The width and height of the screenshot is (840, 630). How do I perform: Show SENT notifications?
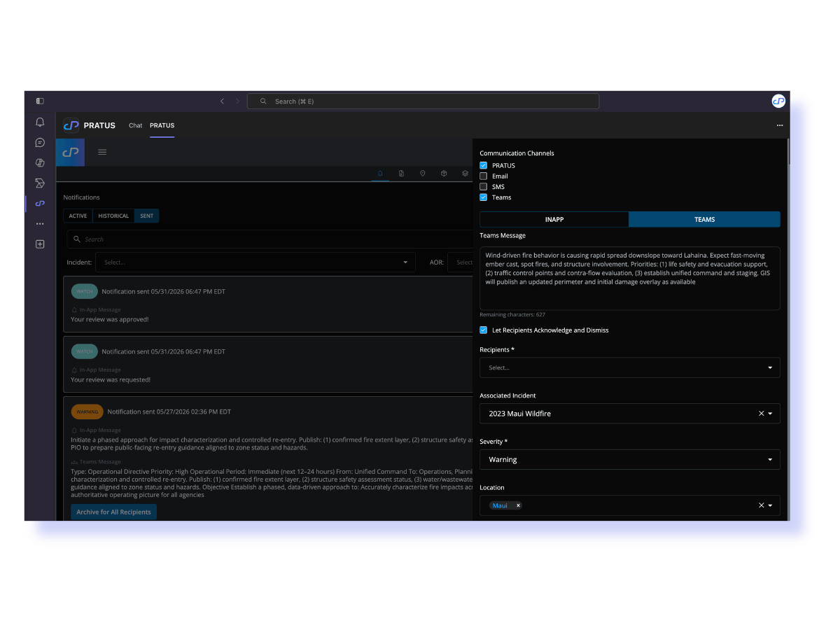[147, 216]
